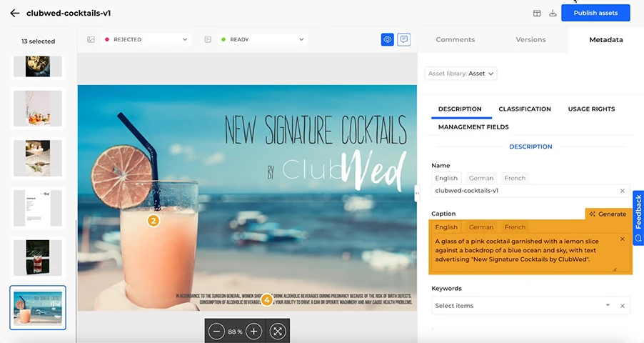
Task: Collapse the side panel using the divider handle
Action: [417, 194]
